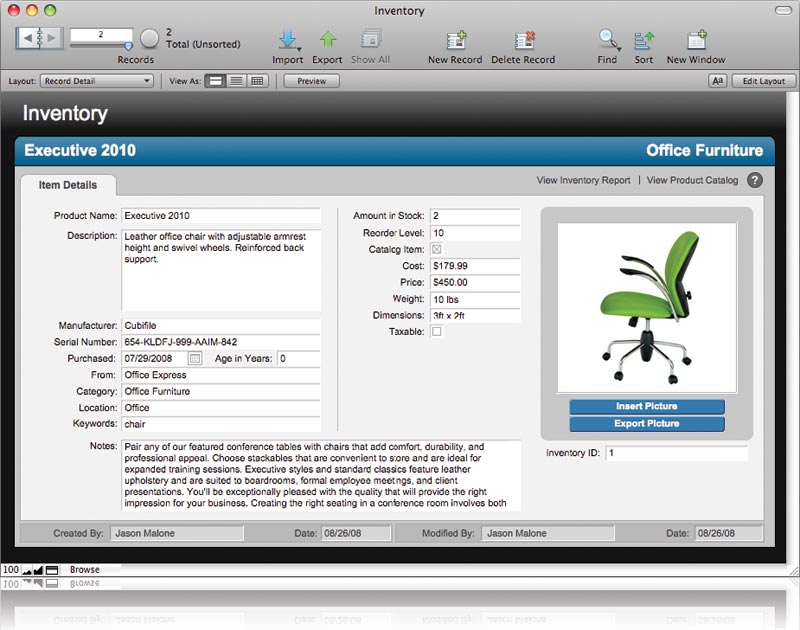Click the Export Picture button

pos(647,424)
